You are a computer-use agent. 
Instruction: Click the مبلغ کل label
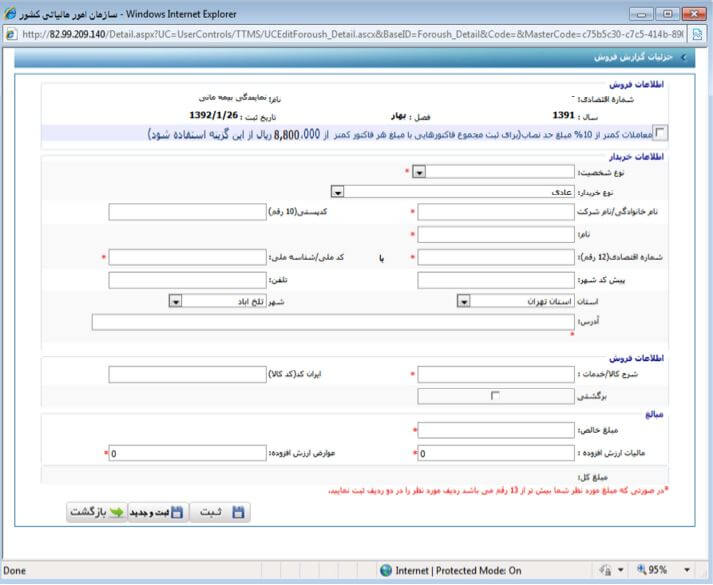click(x=592, y=477)
